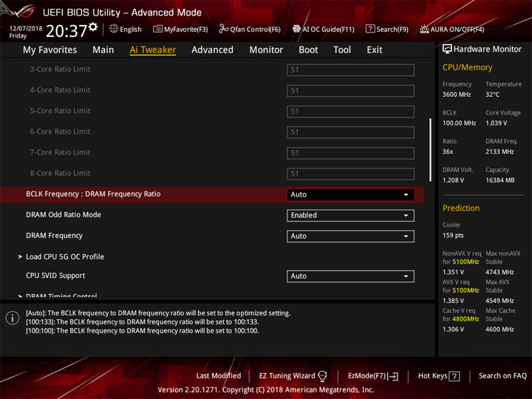Open the My Favorites tab

(50, 50)
